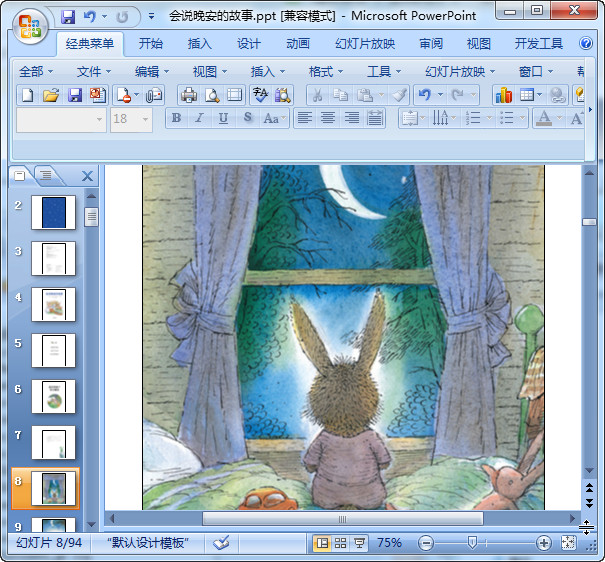Click the Save icon in classic toolbar
The height and width of the screenshot is (562, 605).
pos(74,95)
